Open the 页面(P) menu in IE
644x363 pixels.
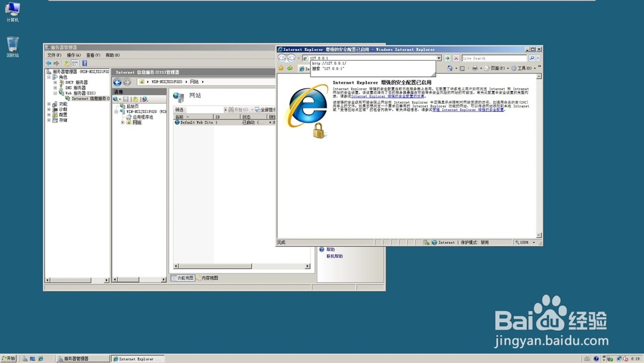[x=496, y=68]
